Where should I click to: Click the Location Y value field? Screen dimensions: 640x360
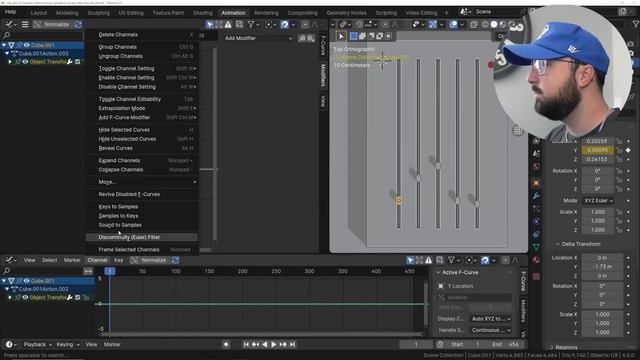coord(597,150)
